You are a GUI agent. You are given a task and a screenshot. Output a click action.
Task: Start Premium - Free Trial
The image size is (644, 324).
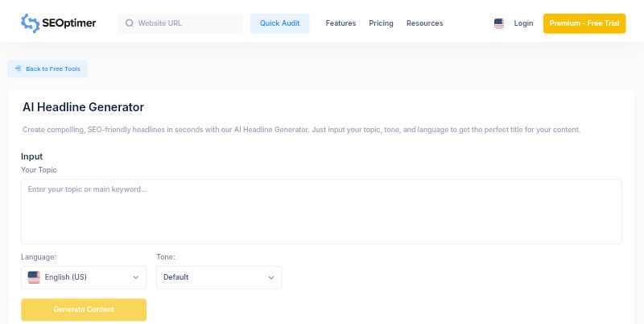[x=584, y=23]
